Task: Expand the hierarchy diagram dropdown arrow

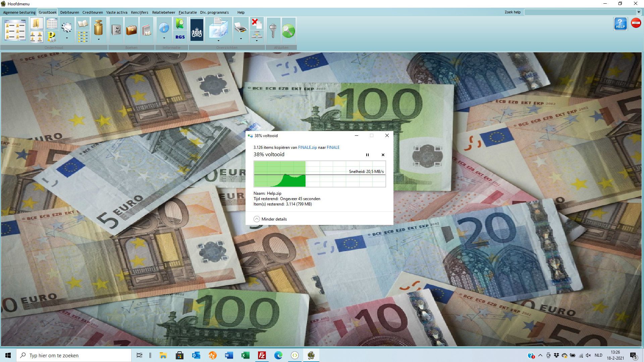Action: point(257,41)
